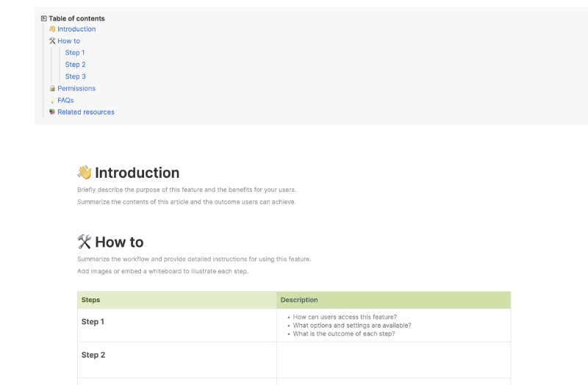Click the lightbulb emoji beside FAQs link

(52, 101)
